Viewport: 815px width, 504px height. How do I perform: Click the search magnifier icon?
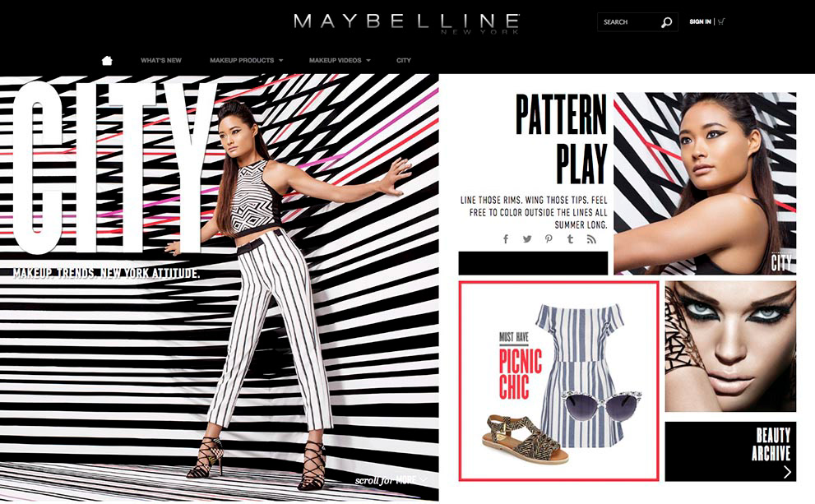click(666, 22)
